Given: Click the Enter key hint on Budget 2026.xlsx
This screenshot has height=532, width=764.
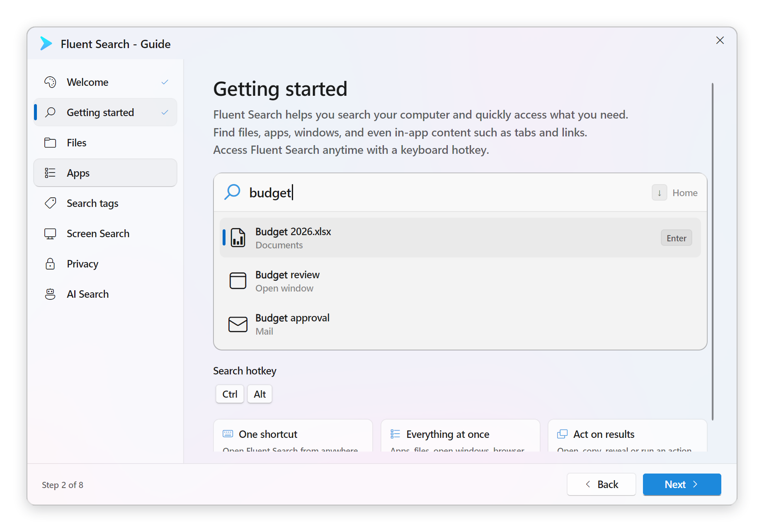Looking at the screenshot, I should click(x=676, y=238).
